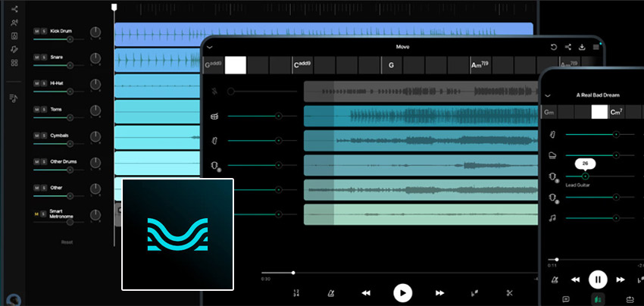
Task: Select the Cm7 chord on the phone
Action: coord(616,112)
